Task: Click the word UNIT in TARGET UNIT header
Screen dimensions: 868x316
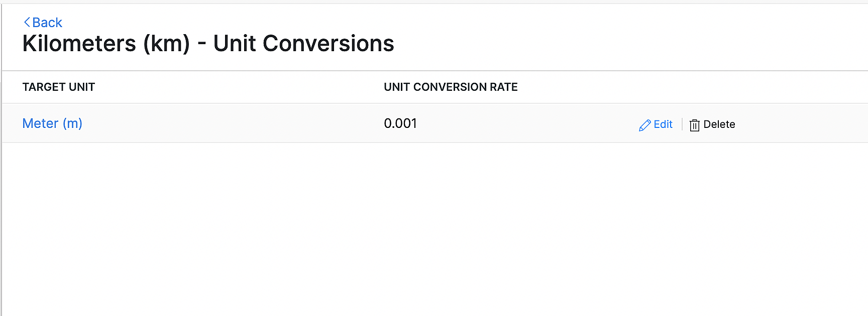Action: click(x=82, y=87)
